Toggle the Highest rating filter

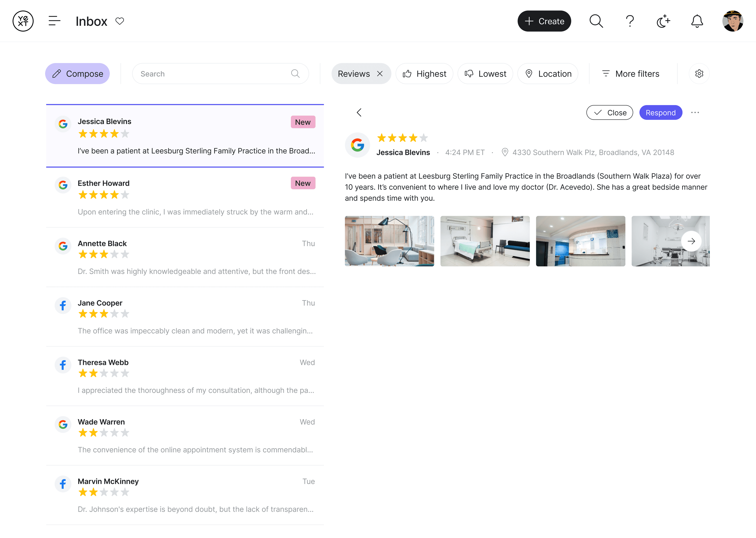424,74
